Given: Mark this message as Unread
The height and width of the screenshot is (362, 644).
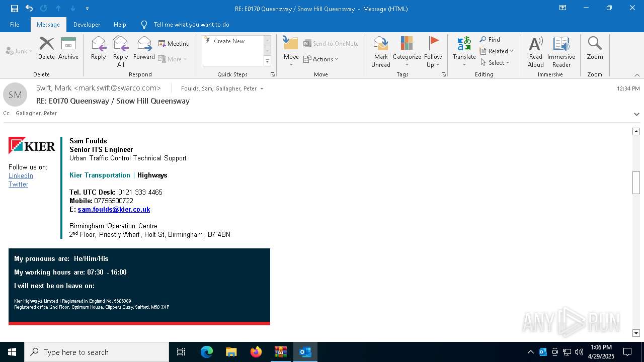Looking at the screenshot, I should point(381,51).
